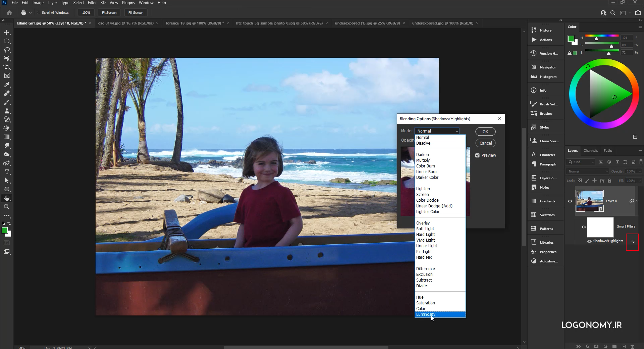Viewport: 644px width, 349px height.
Task: Select the Move tool
Action: [x=7, y=33]
